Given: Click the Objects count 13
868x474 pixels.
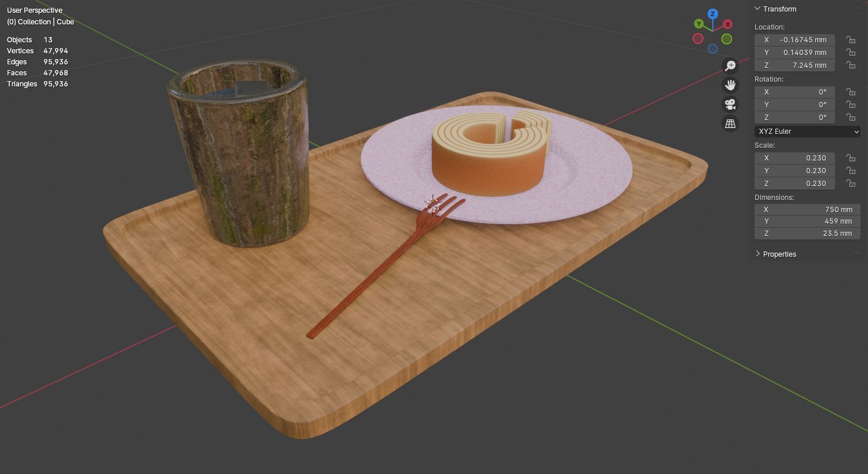Looking at the screenshot, I should pos(48,40).
